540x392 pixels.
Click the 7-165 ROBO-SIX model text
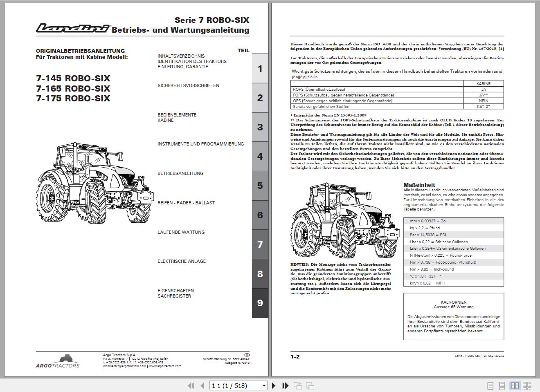73,88
